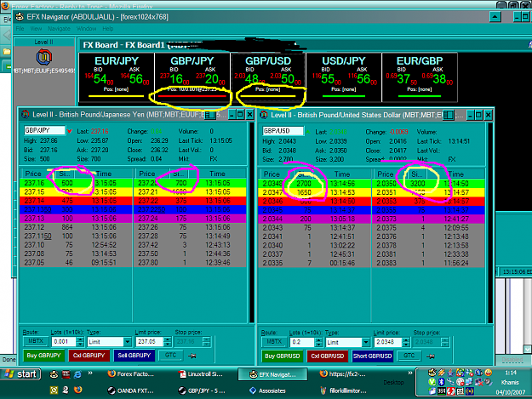Click the GBP/USD symbol input field
Image resolution: width=532 pixels, height=399 pixels.
click(283, 131)
